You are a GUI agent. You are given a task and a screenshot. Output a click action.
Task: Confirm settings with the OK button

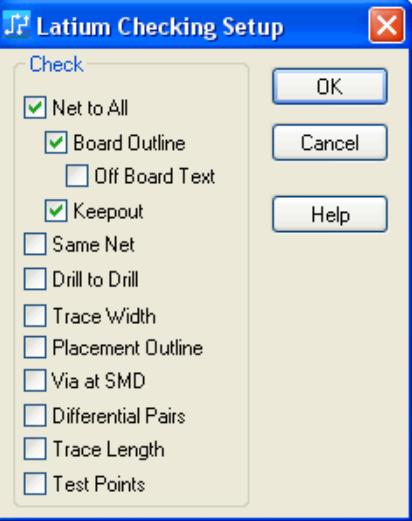coord(330,87)
